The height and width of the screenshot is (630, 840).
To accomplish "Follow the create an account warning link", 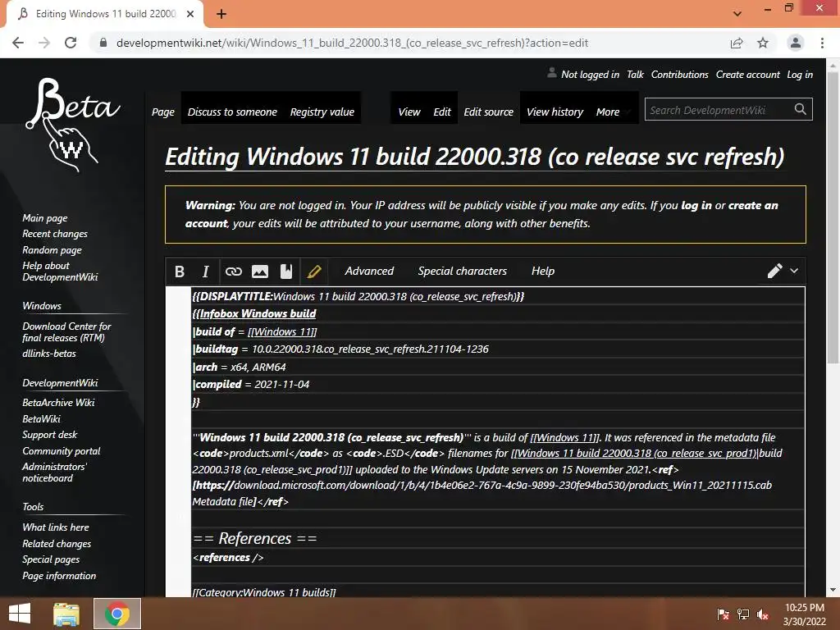I will 753,206.
